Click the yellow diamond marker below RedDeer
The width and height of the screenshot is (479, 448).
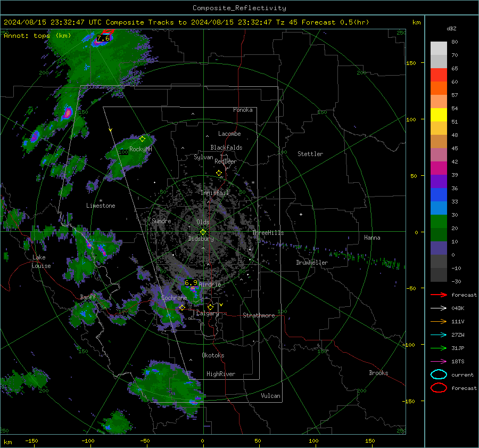click(219, 173)
